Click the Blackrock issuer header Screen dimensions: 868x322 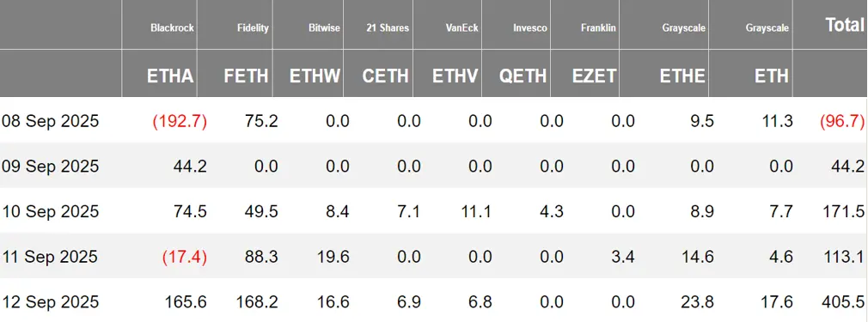(172, 27)
